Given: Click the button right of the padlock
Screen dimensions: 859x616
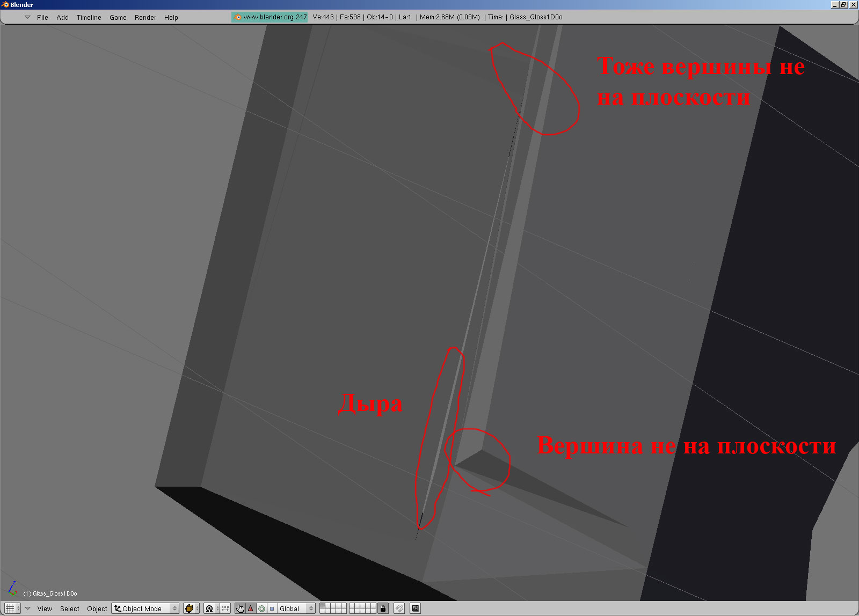Looking at the screenshot, I should pyautogui.click(x=399, y=608).
